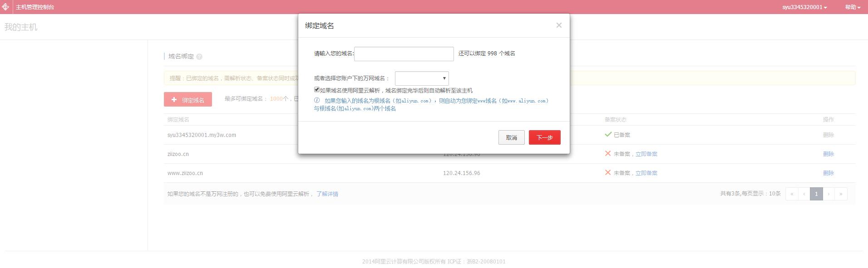Go to first page with « icon

coord(792,194)
